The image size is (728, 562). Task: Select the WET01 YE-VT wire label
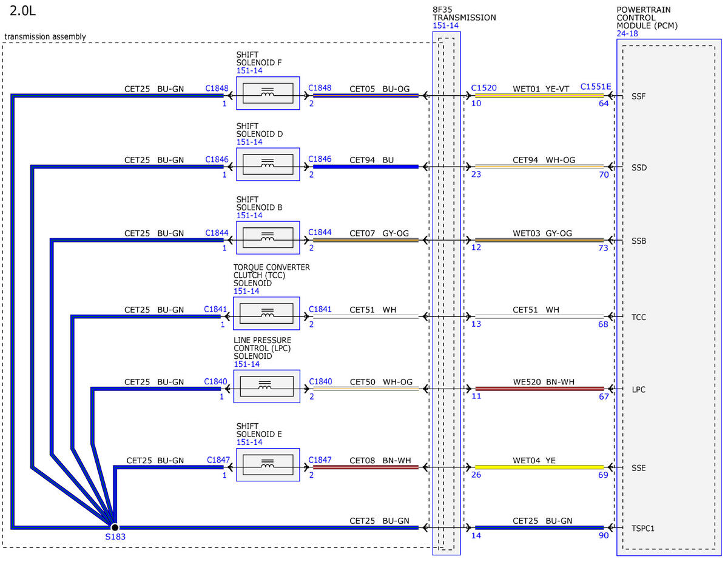coord(541,89)
